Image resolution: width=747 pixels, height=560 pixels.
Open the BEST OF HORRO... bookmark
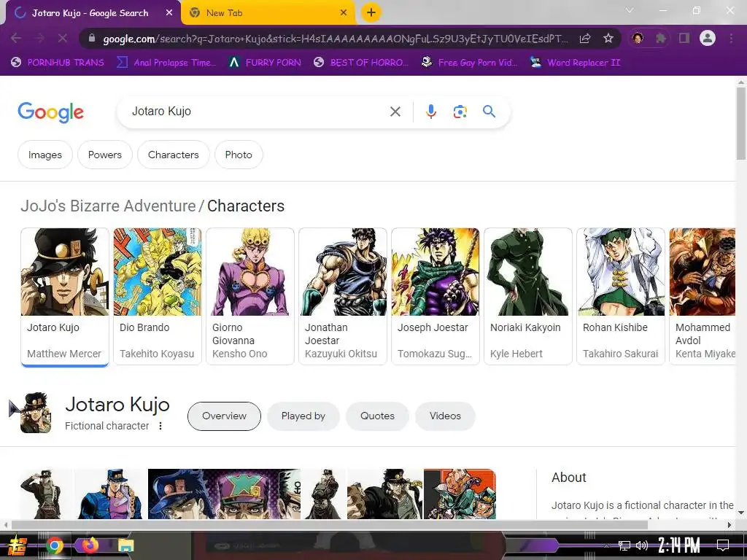point(360,63)
